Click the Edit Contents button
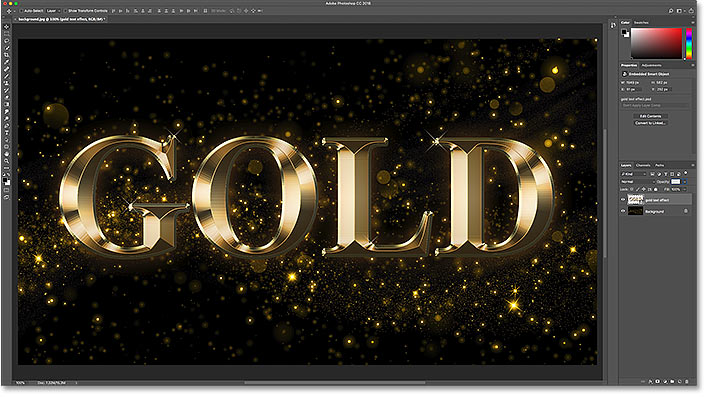 (650, 116)
